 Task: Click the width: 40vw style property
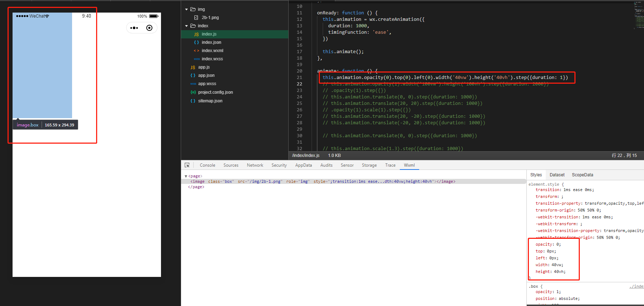click(549, 265)
